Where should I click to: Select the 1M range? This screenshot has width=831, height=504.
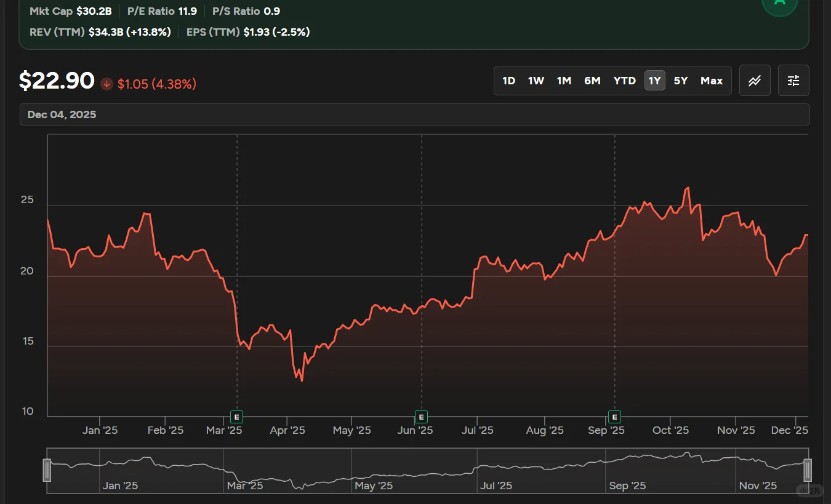[564, 80]
